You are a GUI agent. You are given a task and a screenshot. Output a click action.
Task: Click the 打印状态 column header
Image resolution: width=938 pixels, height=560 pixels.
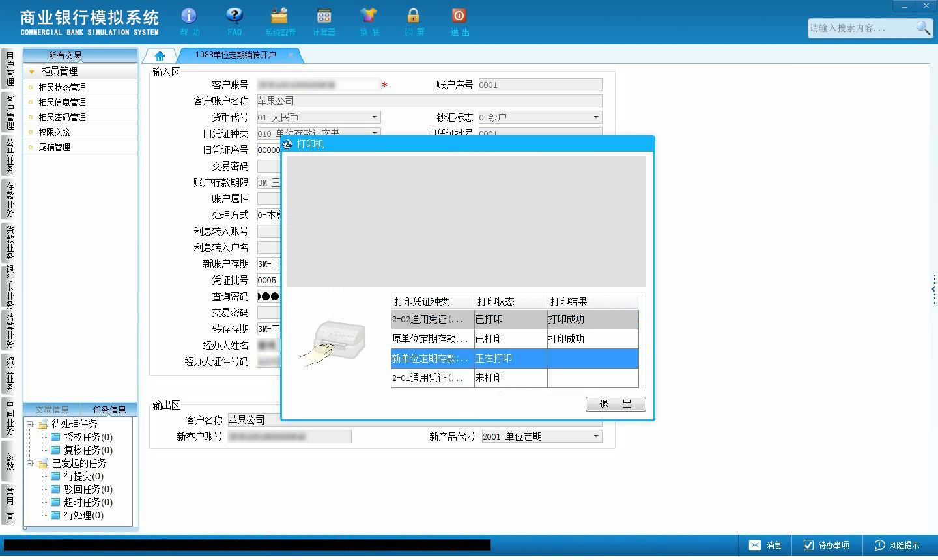pyautogui.click(x=511, y=301)
